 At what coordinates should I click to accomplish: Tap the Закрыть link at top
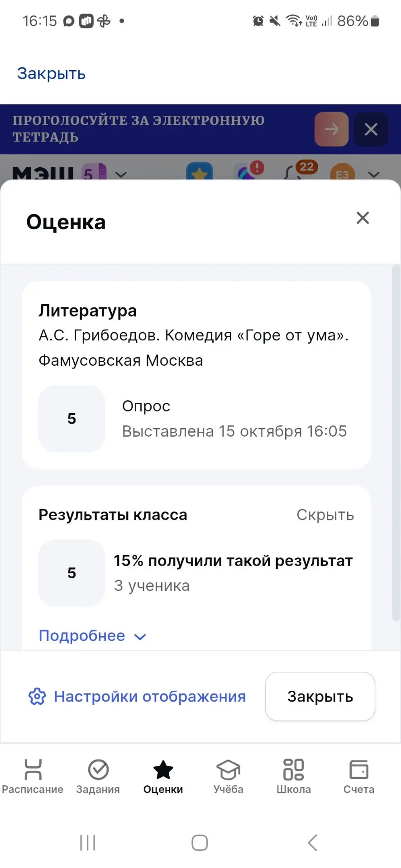click(x=51, y=73)
